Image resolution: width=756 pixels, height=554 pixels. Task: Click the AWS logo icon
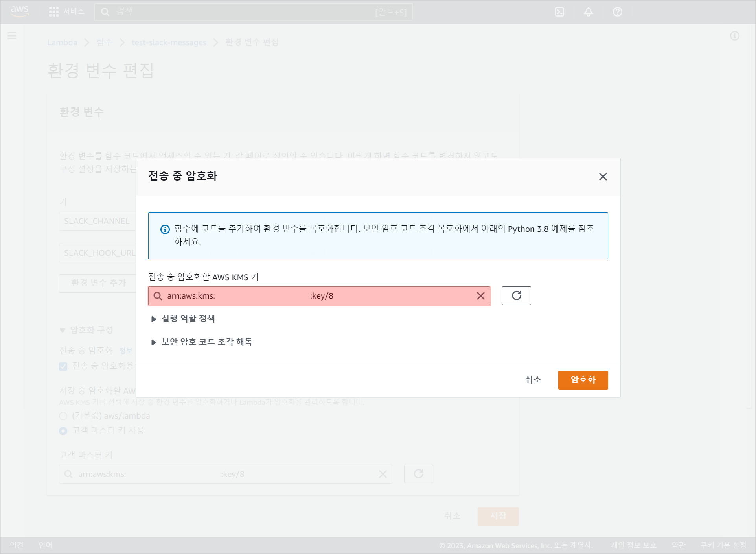20,11
